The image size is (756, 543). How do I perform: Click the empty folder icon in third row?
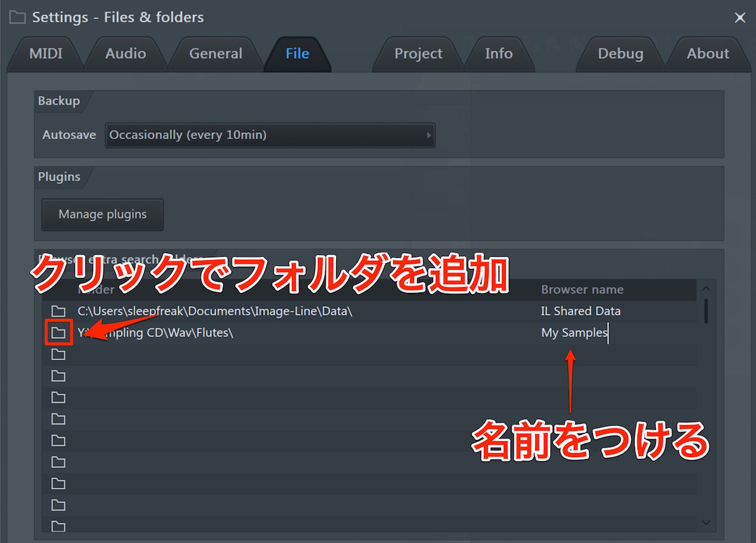[58, 354]
